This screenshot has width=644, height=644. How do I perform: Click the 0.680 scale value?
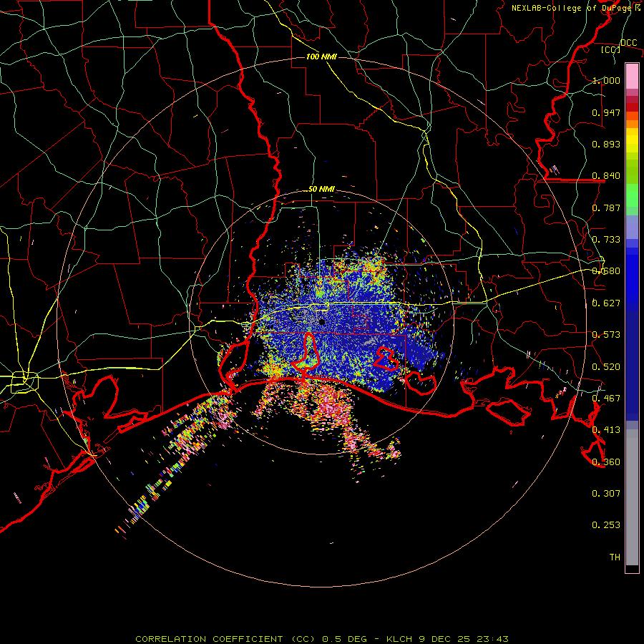point(606,271)
